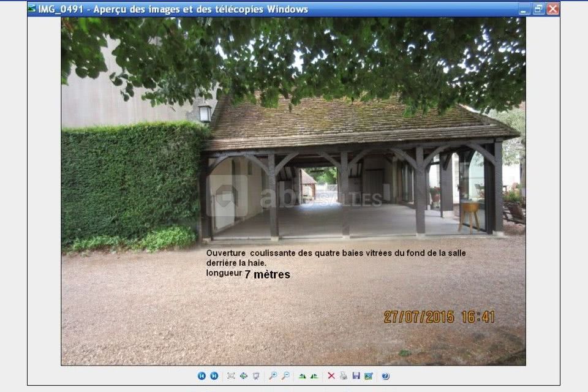Go to the previous image

[x=202, y=376]
